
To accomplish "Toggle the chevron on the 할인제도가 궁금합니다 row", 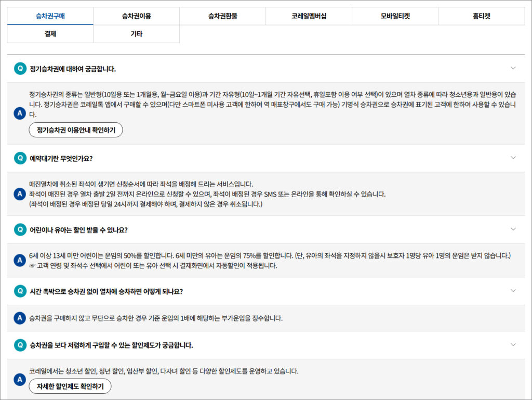I will pos(513,344).
